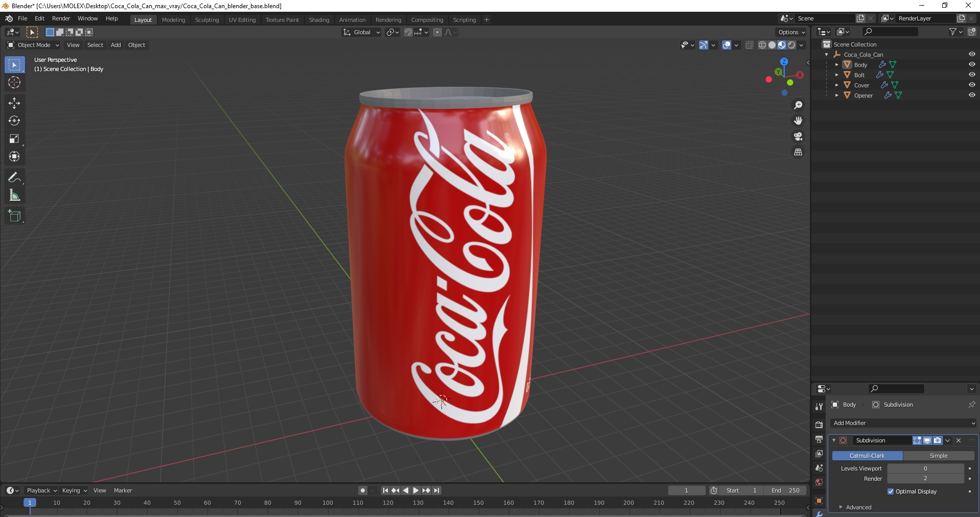The width and height of the screenshot is (980, 517).
Task: Switch to Modeling workspace tab
Action: pos(173,20)
